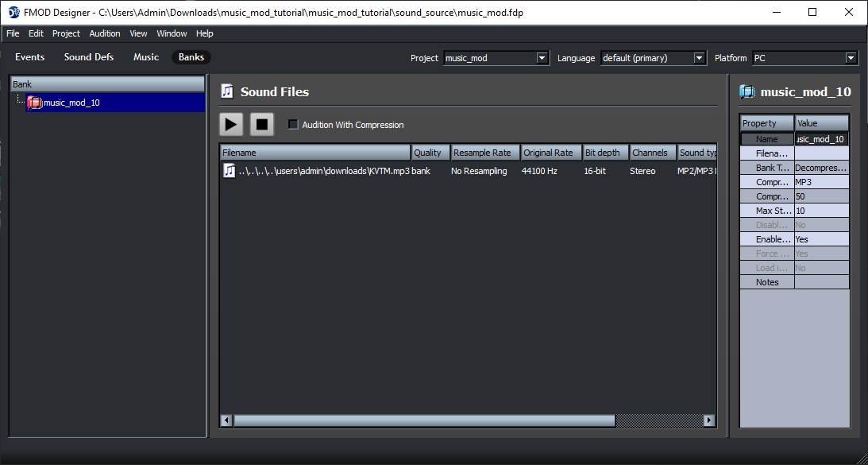Click the Property column header
Viewport: 868px width, 465px height.
tap(766, 123)
